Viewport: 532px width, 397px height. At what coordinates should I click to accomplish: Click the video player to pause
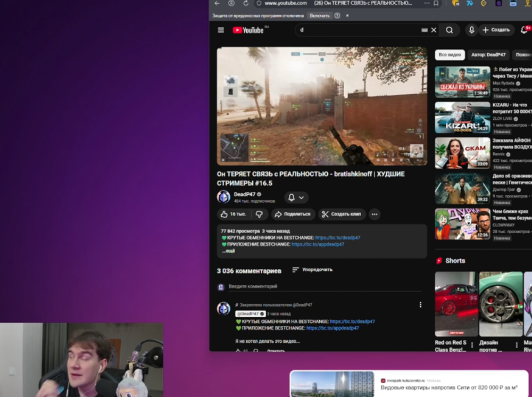[x=322, y=106]
